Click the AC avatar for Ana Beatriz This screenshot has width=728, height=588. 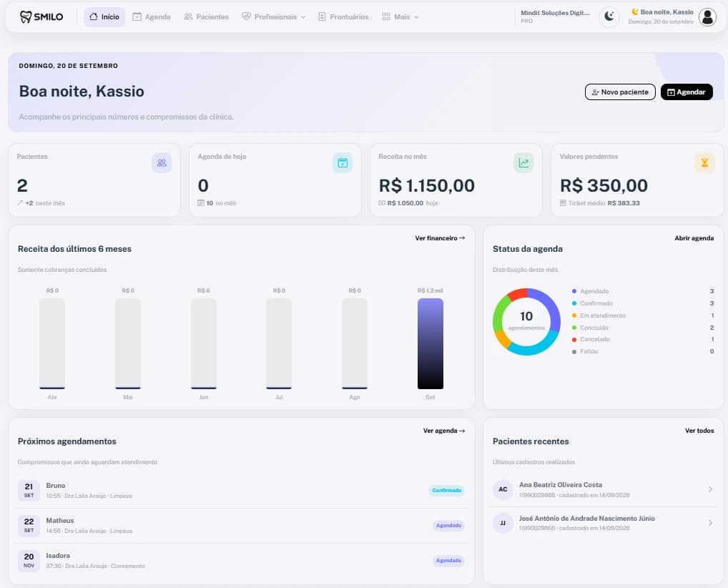click(x=503, y=489)
